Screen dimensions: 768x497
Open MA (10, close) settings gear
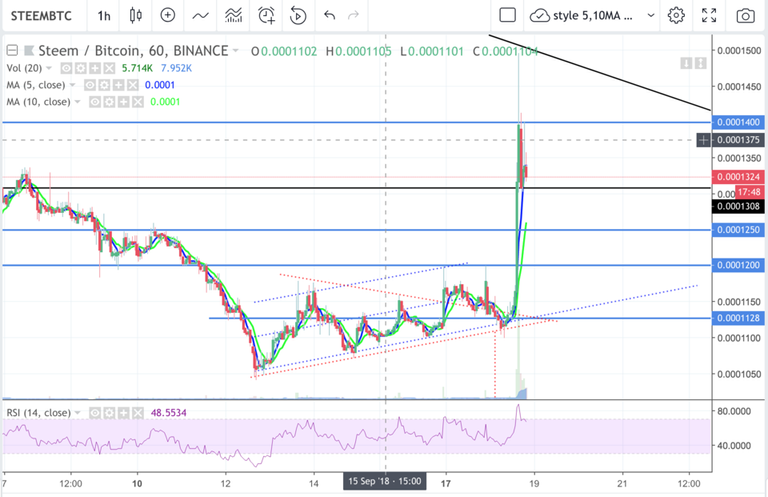click(x=109, y=102)
